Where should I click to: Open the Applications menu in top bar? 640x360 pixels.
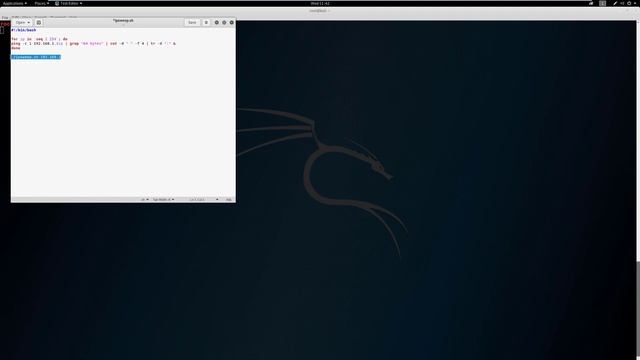[15, 3]
